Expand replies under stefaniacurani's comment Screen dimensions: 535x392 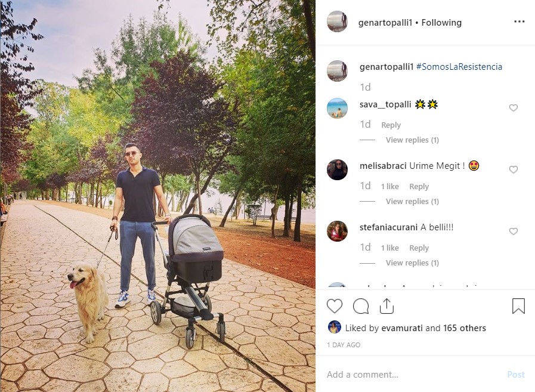412,263
